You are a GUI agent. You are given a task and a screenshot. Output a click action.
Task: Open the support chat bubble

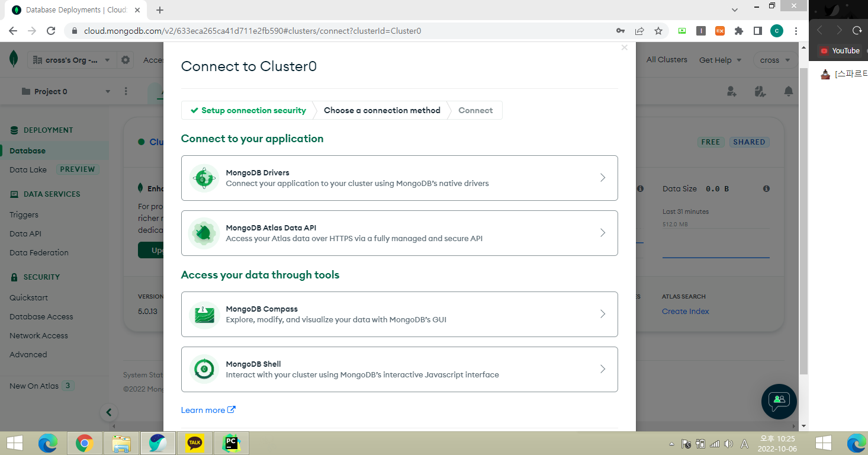click(x=779, y=402)
